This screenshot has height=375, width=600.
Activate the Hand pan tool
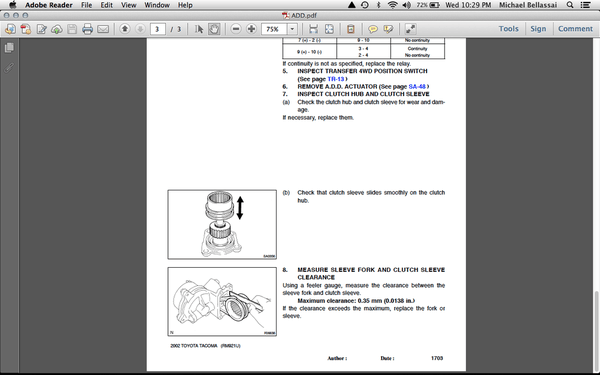pyautogui.click(x=214, y=29)
